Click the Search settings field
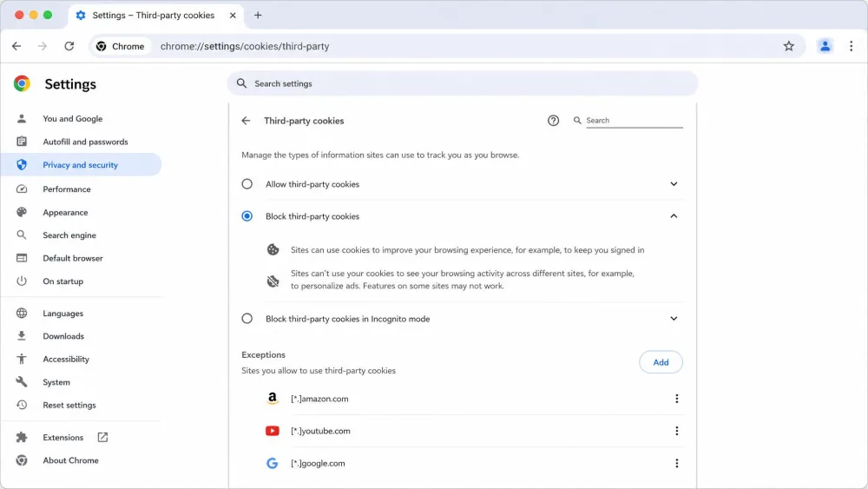This screenshot has width=868, height=489. point(463,83)
